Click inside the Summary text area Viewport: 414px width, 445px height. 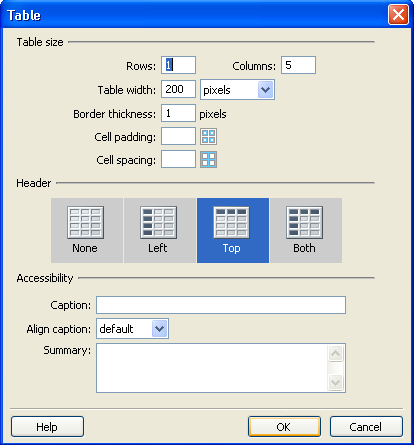[212, 368]
